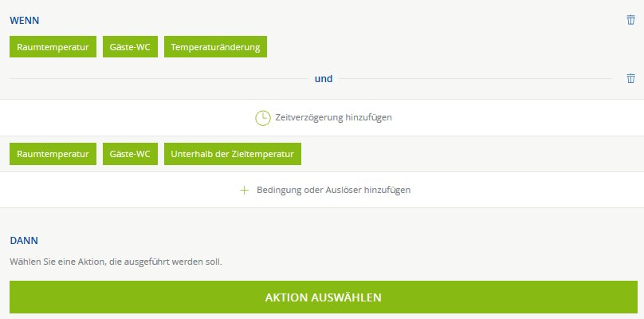Select the DANN section heading
644x319 pixels.
tap(24, 241)
